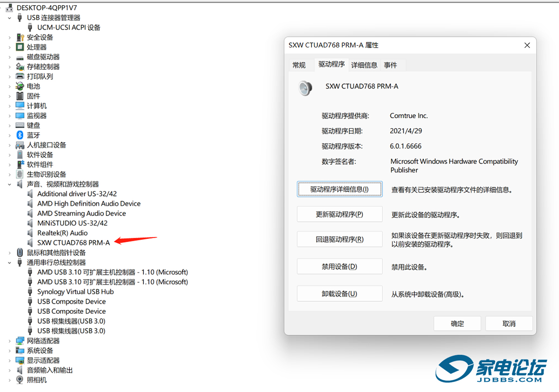This screenshot has width=559, height=392.
Task: Expand the 键盘 branch arrow
Action: [x=10, y=125]
